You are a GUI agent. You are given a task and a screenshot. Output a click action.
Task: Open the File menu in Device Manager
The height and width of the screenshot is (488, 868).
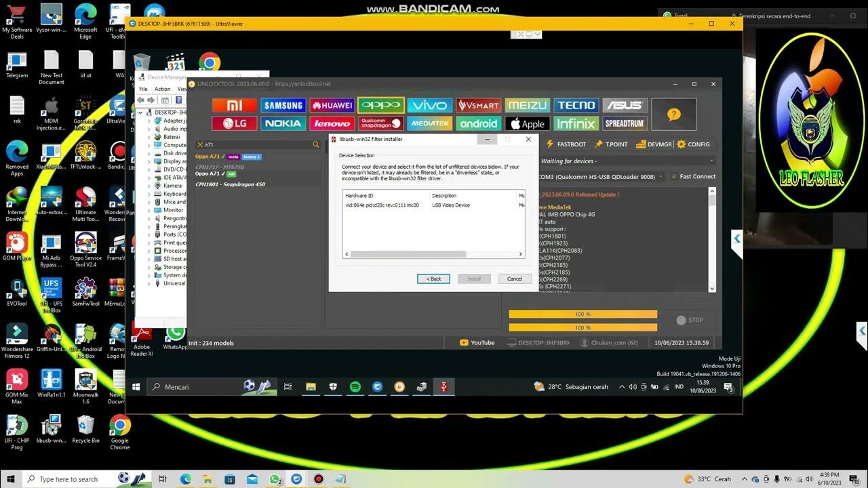(143, 89)
